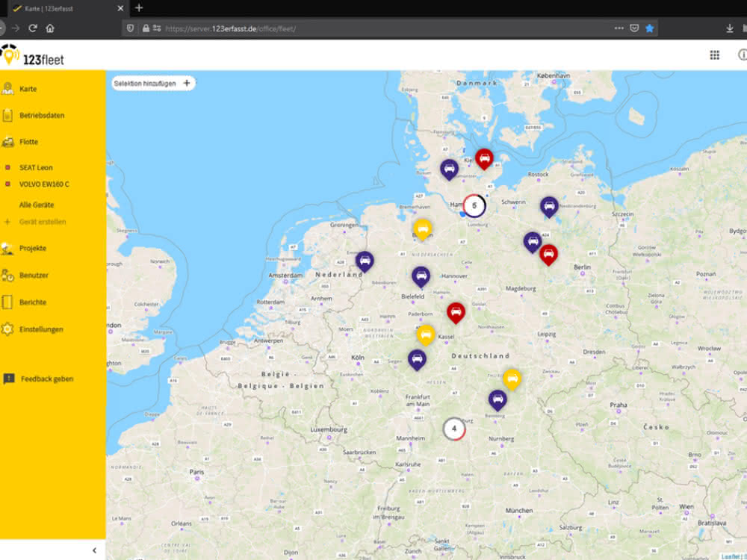Image resolution: width=747 pixels, height=560 pixels.
Task: Select the purple car marker near Bamberg
Action: pyautogui.click(x=498, y=400)
